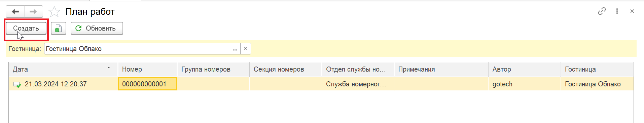
Task: Click the Группа номеров column header
Action: pyautogui.click(x=213, y=69)
